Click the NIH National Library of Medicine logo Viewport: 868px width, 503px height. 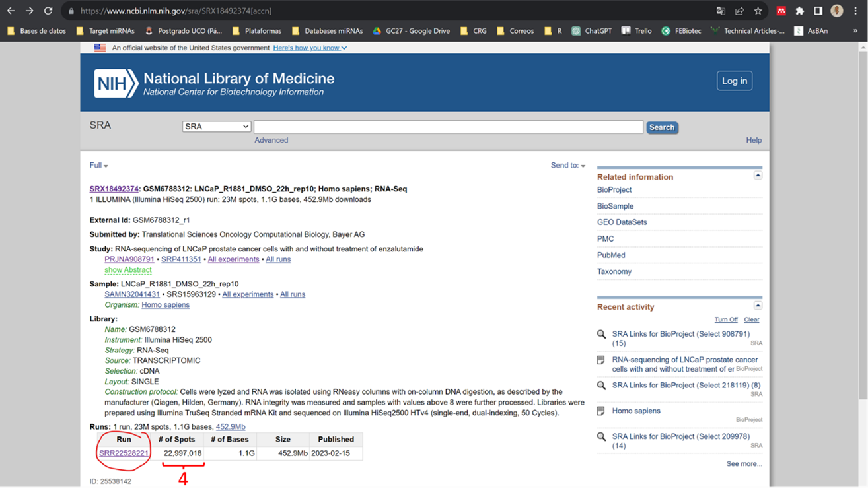(214, 84)
